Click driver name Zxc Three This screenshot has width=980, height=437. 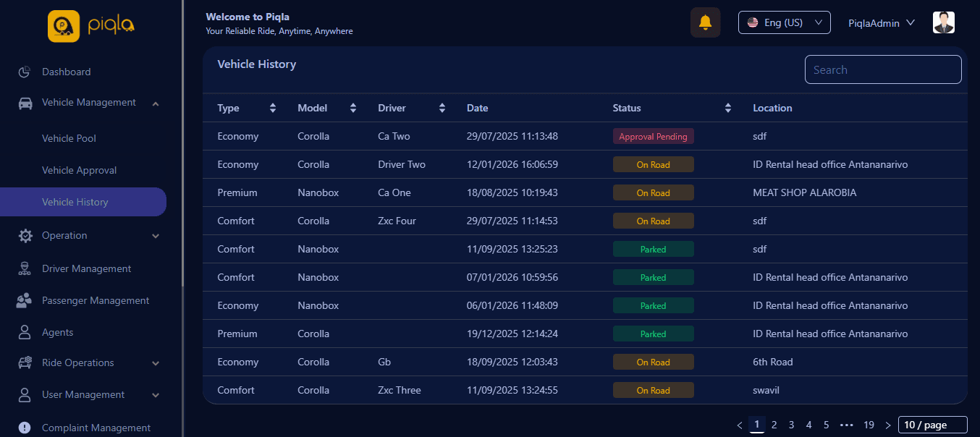click(x=400, y=390)
